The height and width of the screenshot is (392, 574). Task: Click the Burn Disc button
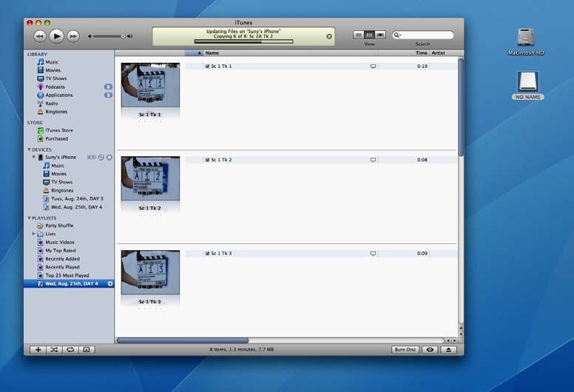[405, 350]
